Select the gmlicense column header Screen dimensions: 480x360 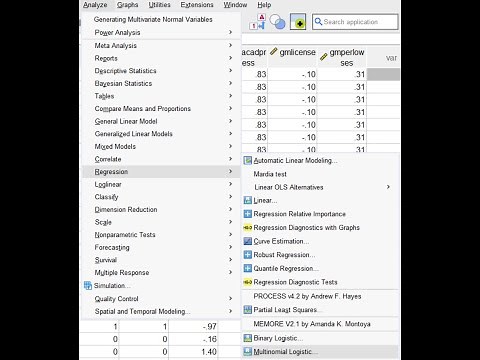(x=293, y=57)
